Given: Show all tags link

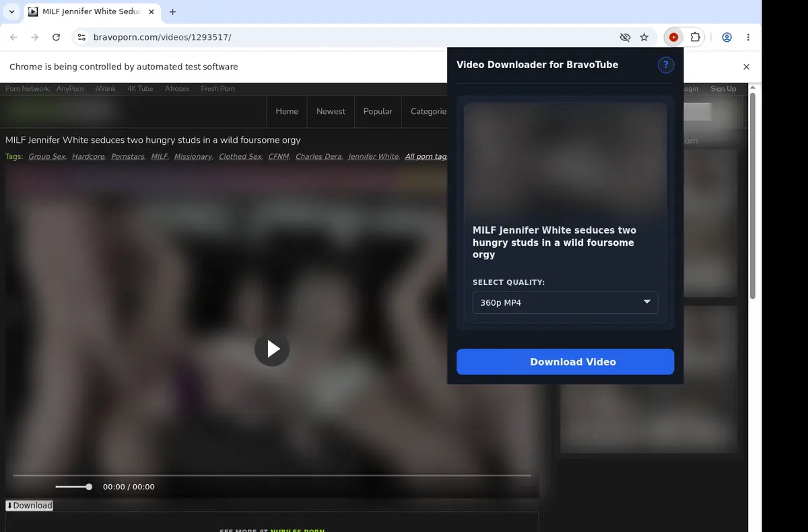Looking at the screenshot, I should [x=426, y=156].
